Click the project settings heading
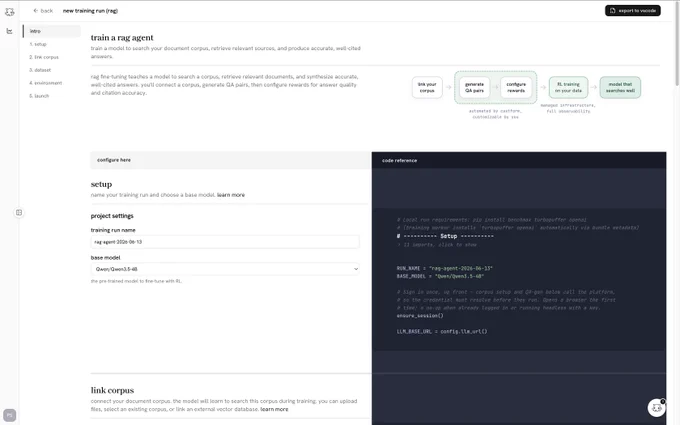The image size is (680, 425). point(112,216)
